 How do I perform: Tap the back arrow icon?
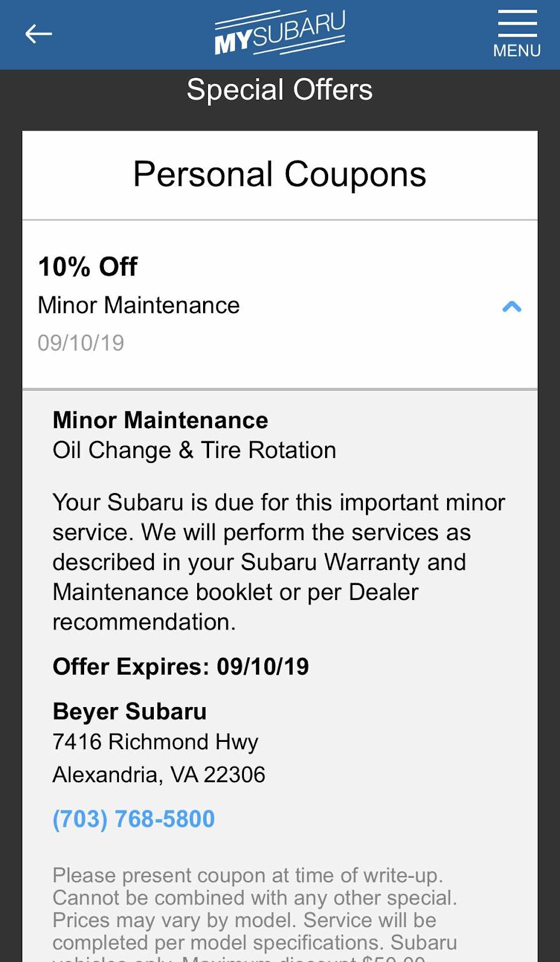pos(38,34)
